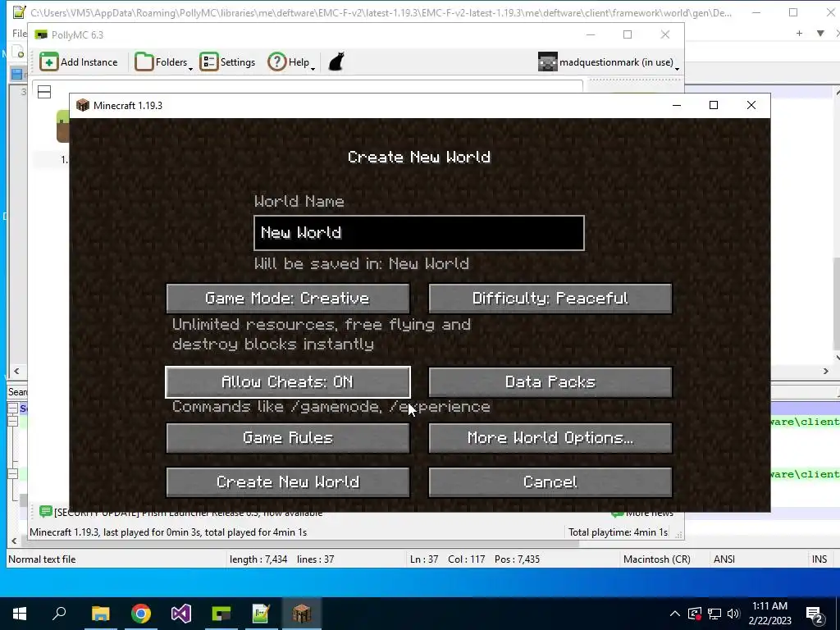The height and width of the screenshot is (630, 840).
Task: Click ANSI encoding in the status bar
Action: [x=724, y=559]
